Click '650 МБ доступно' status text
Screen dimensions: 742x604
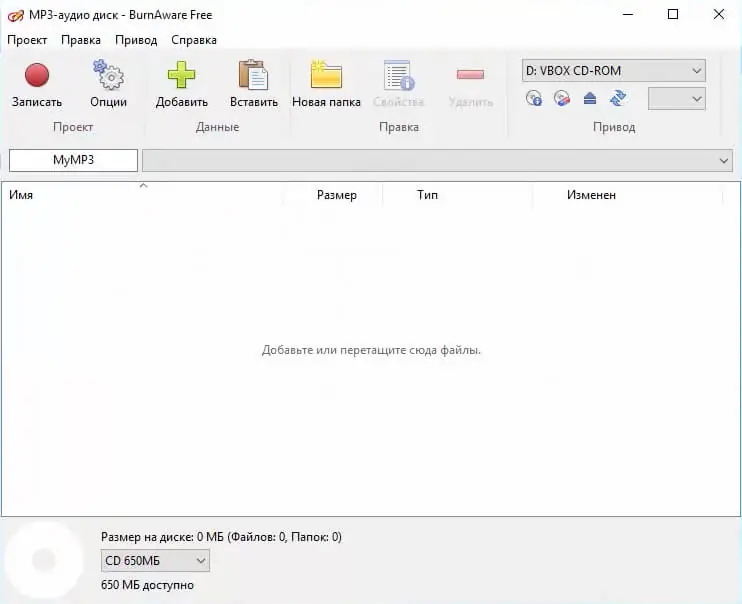(147, 585)
